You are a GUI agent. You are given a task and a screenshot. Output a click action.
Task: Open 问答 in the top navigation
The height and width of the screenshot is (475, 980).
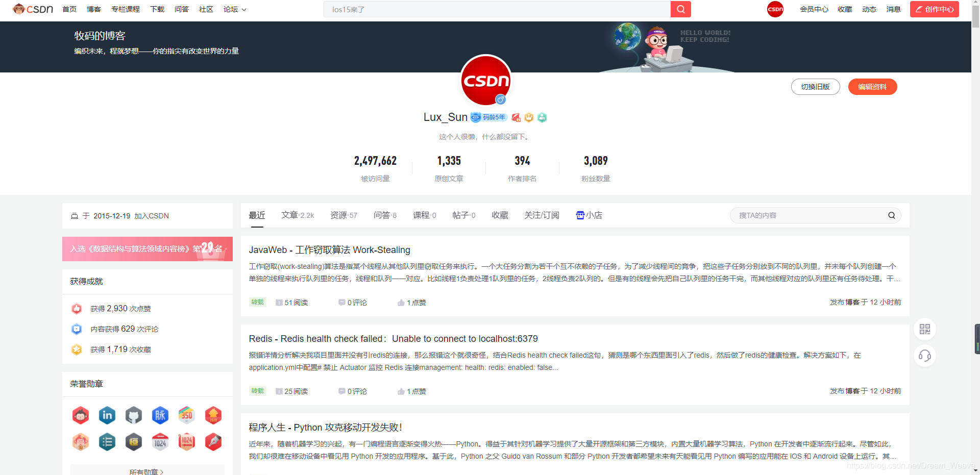pyautogui.click(x=182, y=9)
